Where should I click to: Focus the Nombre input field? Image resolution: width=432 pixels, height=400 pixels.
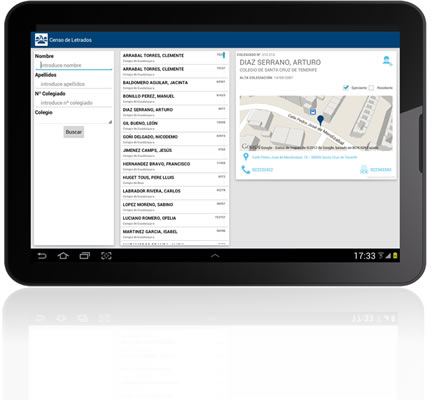74,65
